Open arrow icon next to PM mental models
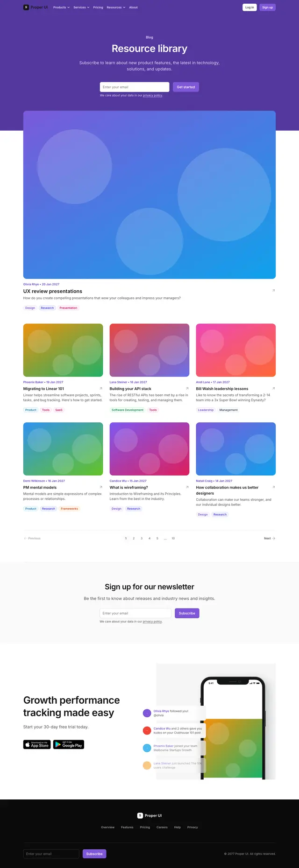 [x=101, y=487]
